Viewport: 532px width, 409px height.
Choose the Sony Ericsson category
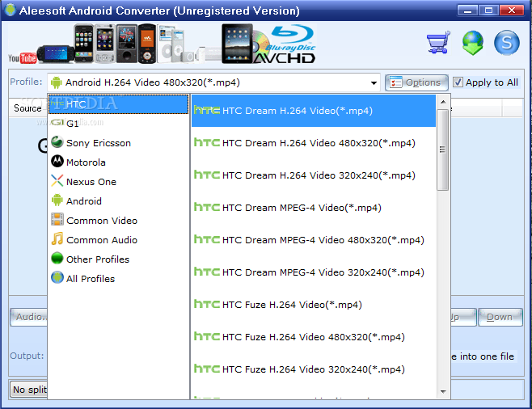[x=118, y=143]
